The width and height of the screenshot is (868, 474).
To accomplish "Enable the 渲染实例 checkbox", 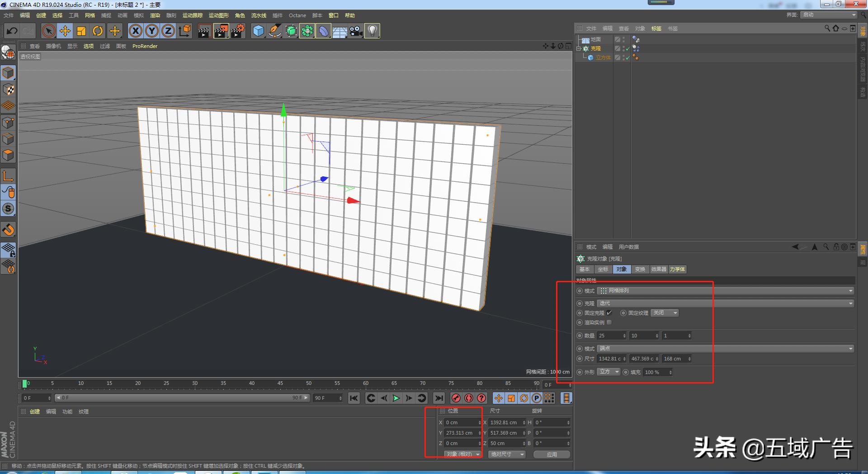I will coord(609,322).
